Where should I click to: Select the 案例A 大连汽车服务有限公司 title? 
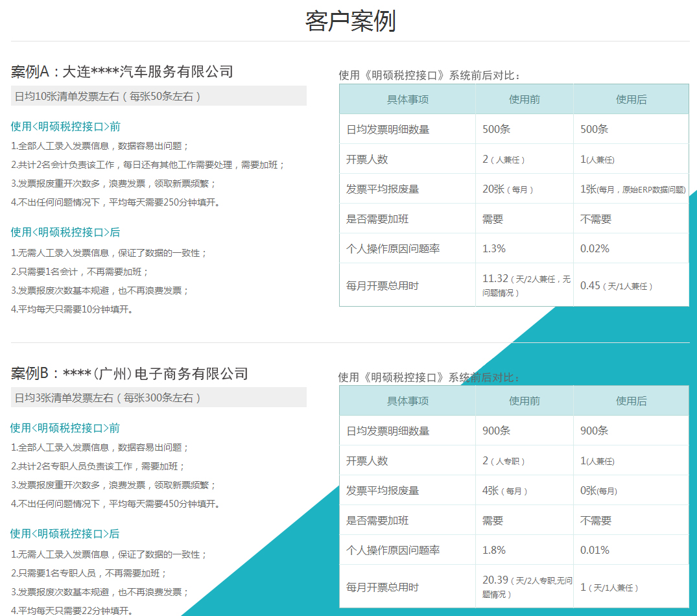click(x=122, y=71)
